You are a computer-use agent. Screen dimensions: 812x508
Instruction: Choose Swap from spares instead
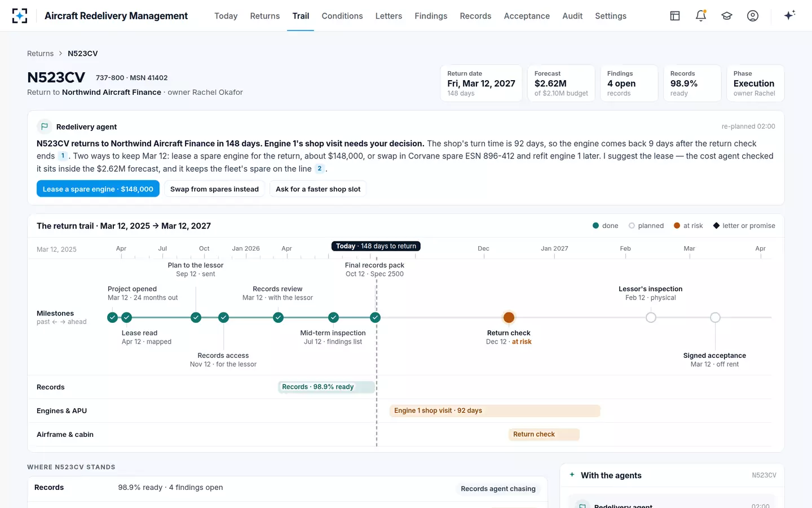coord(214,189)
